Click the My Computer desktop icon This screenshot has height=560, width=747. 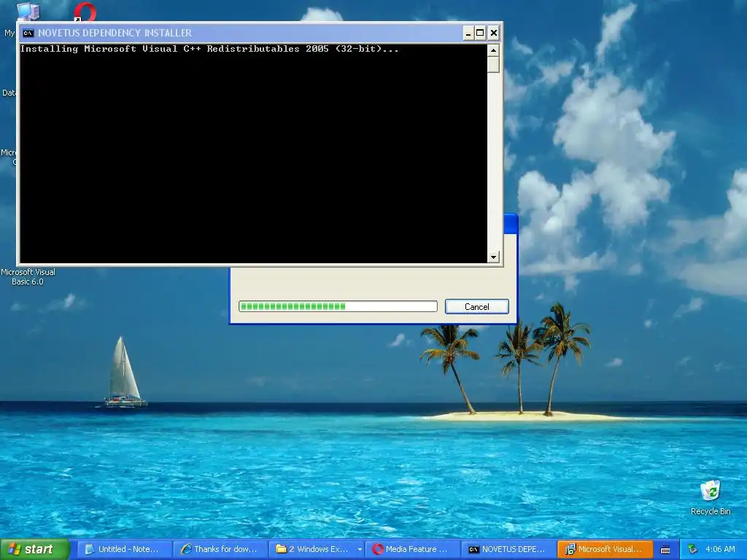coord(28,10)
